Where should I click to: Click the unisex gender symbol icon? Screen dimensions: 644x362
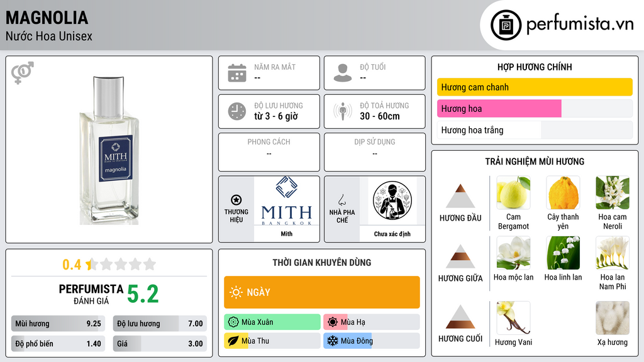[x=23, y=73]
